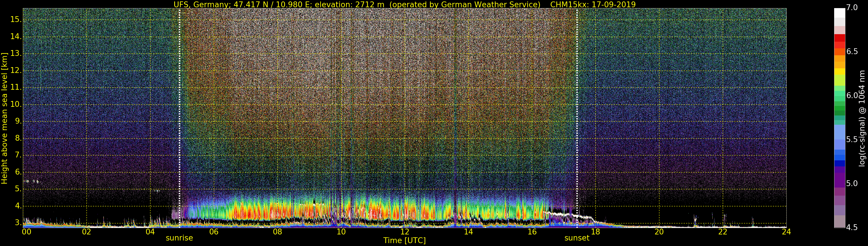Click the sunset label under the time axis

click(577, 238)
